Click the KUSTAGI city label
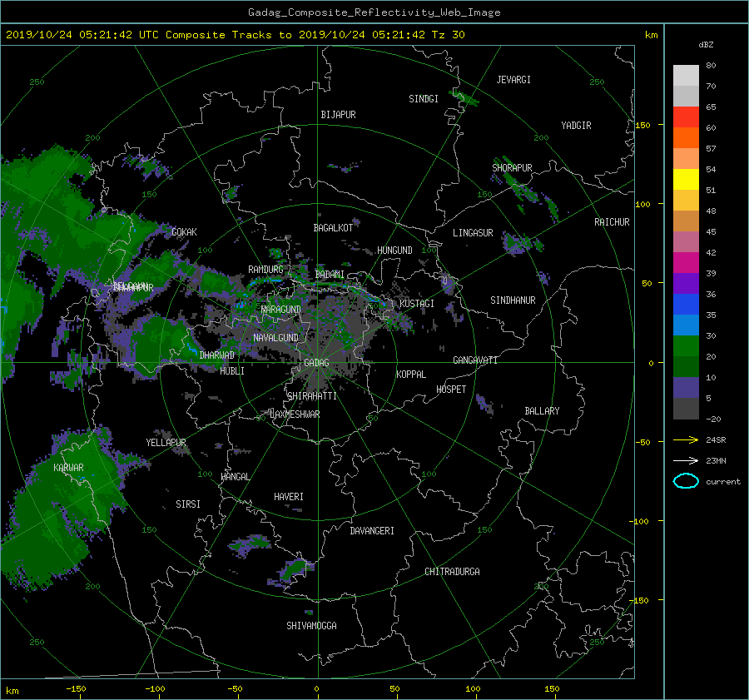Image resolution: width=749 pixels, height=700 pixels. click(417, 304)
